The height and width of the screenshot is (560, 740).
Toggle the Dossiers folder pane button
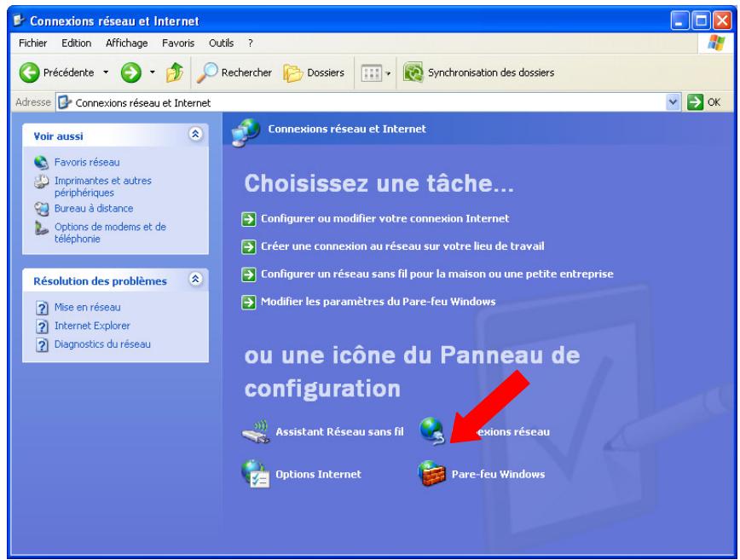point(314,72)
